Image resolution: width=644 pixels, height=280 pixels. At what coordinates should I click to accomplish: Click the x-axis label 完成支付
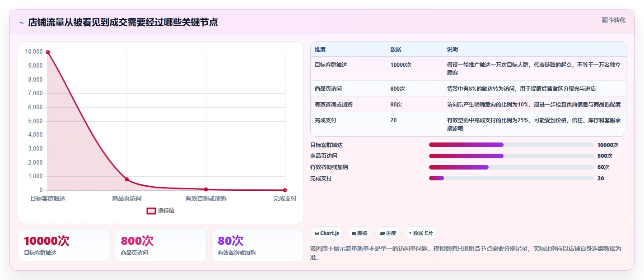click(x=285, y=198)
